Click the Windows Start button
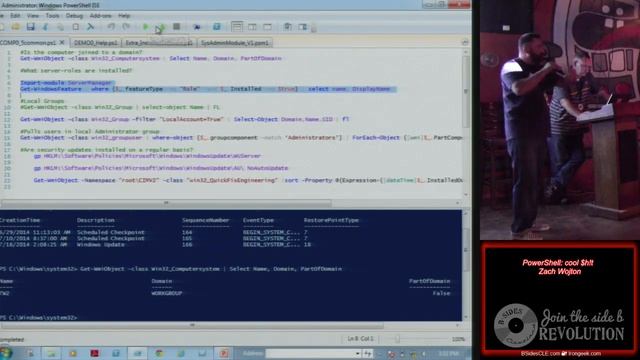The height and width of the screenshot is (360, 640). click(6, 353)
